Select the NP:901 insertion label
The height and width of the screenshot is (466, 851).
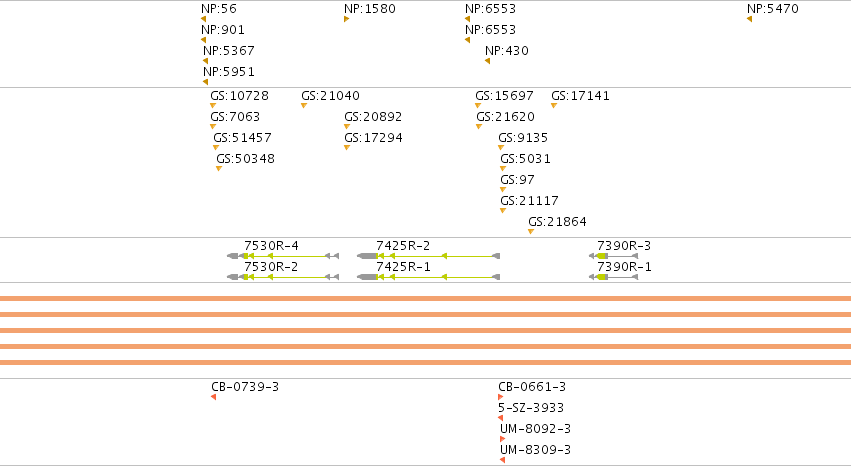223,30
